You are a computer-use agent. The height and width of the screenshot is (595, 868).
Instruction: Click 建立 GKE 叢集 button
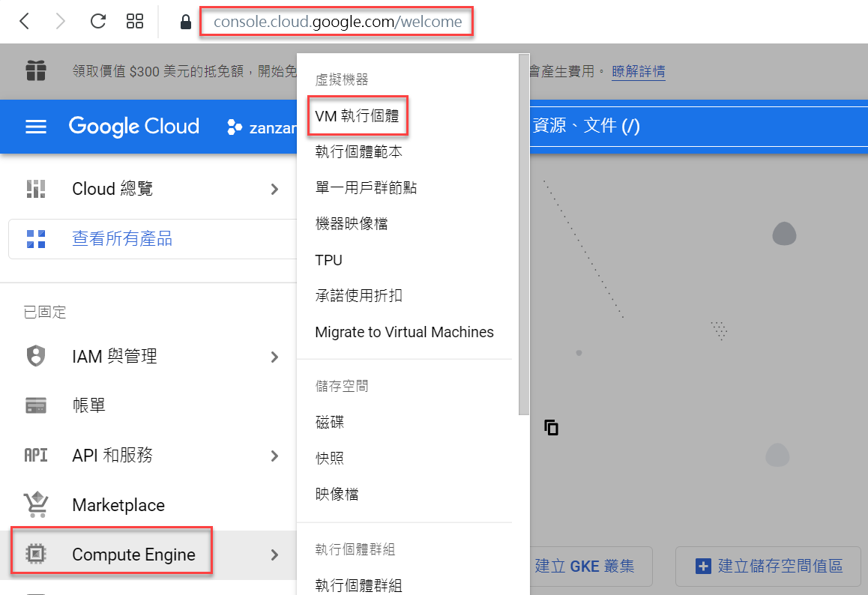click(591, 567)
